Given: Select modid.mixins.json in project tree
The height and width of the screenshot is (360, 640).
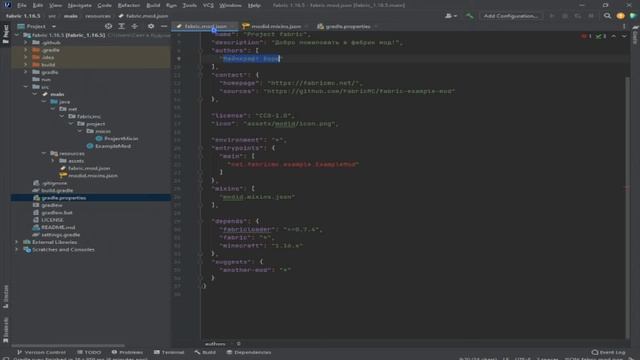Looking at the screenshot, I should click(x=93, y=176).
